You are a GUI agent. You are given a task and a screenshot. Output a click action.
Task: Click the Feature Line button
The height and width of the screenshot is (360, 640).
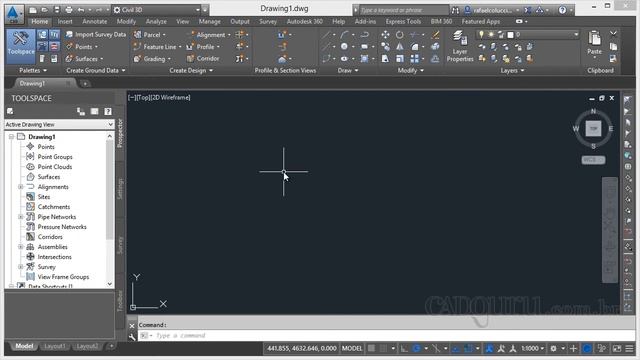point(157,47)
